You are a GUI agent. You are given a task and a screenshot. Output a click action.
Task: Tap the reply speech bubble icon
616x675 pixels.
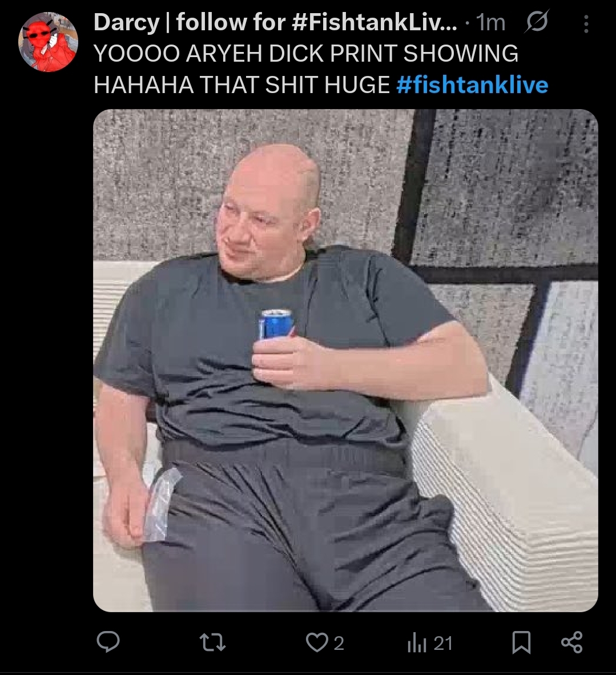pyautogui.click(x=108, y=642)
